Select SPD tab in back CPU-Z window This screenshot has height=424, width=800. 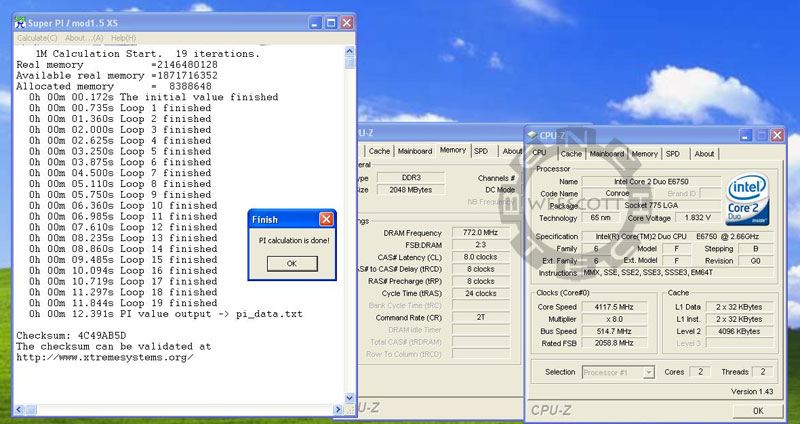click(x=481, y=151)
